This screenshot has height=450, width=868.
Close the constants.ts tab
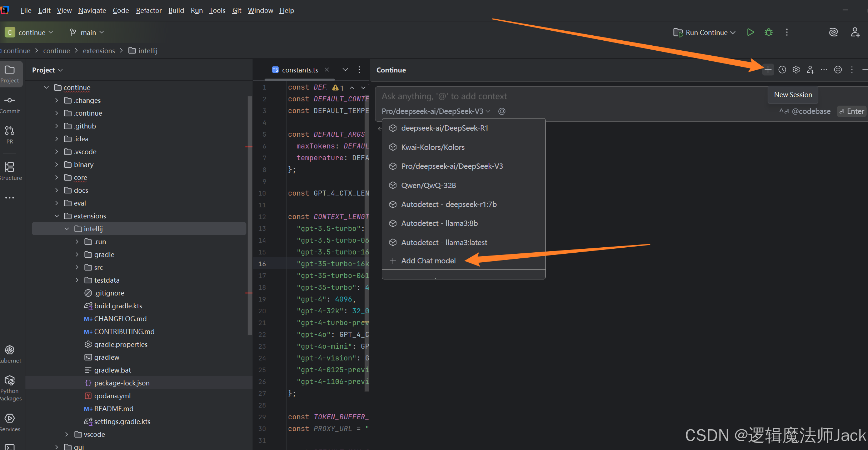coord(326,70)
